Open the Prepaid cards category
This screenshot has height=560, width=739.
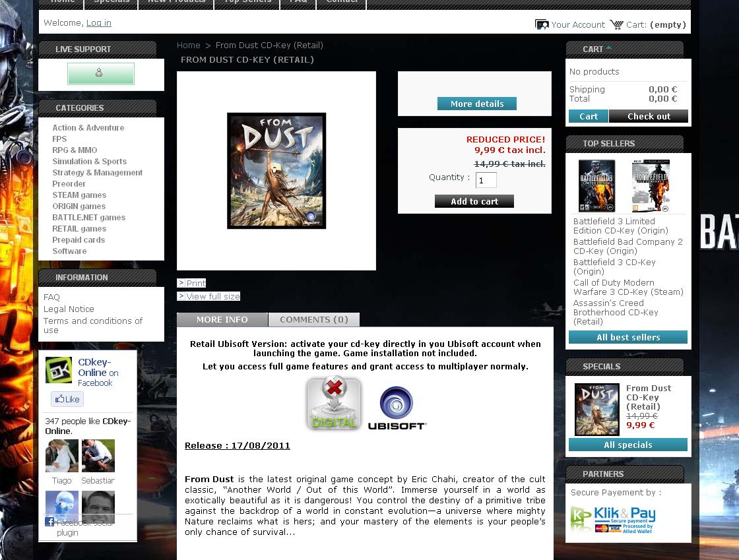[79, 239]
